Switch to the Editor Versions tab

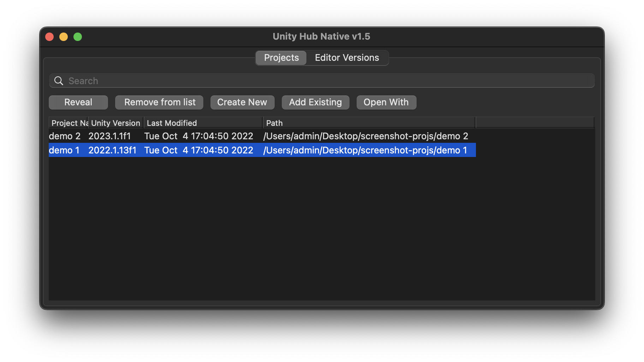tap(347, 58)
